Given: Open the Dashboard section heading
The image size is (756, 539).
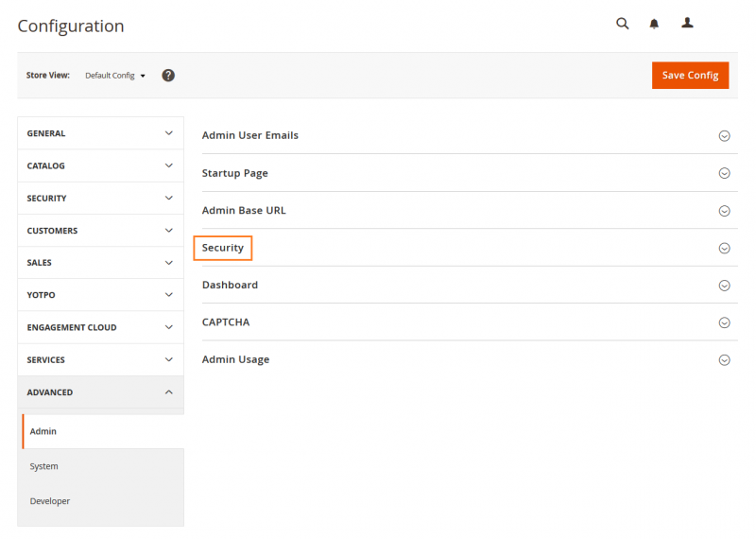Looking at the screenshot, I should [x=230, y=286].
